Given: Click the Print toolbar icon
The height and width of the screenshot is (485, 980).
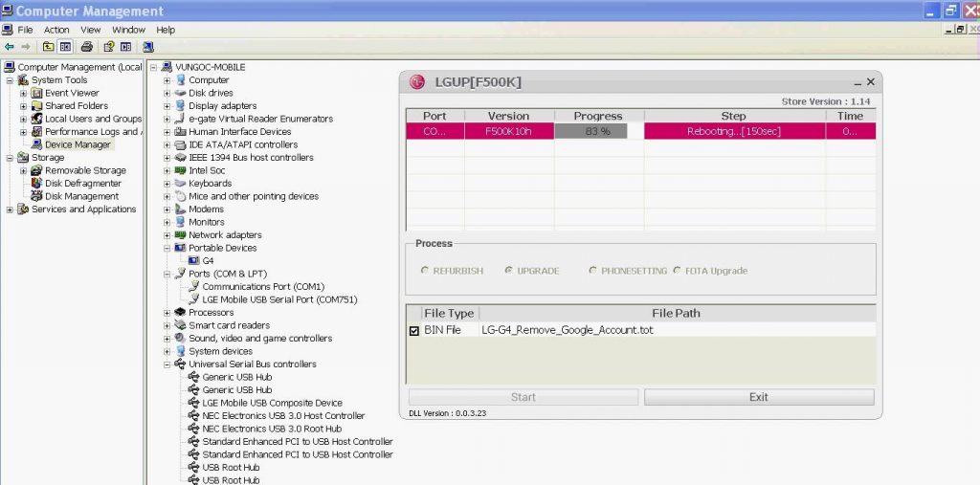Looking at the screenshot, I should tap(87, 47).
